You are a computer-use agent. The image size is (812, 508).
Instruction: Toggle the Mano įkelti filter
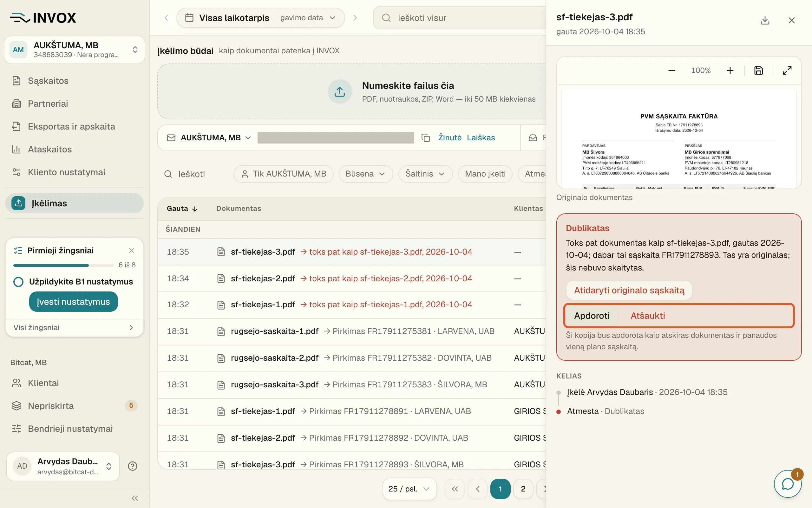point(485,174)
